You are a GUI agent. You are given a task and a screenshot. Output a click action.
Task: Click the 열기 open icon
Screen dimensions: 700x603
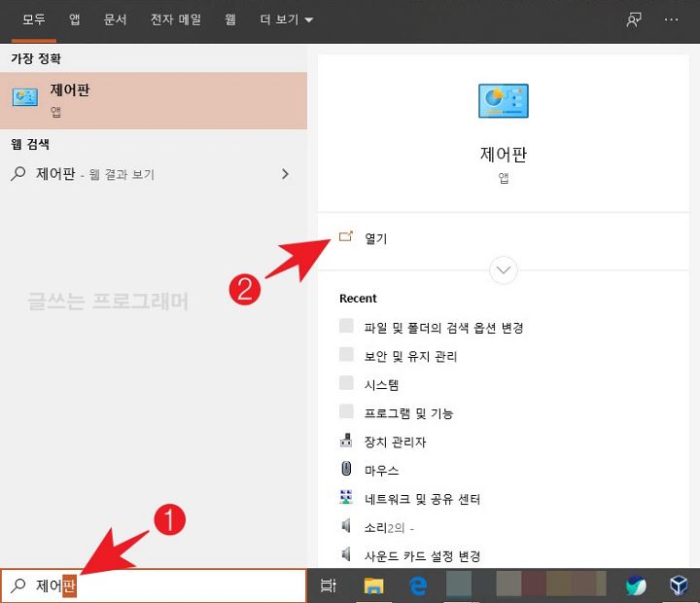pyautogui.click(x=346, y=236)
